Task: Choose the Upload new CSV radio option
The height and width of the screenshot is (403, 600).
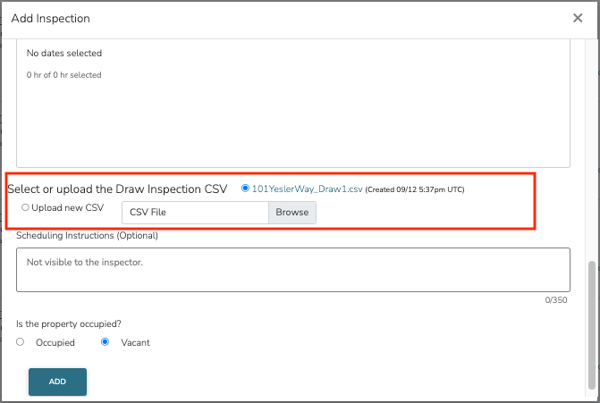Action: tap(25, 208)
